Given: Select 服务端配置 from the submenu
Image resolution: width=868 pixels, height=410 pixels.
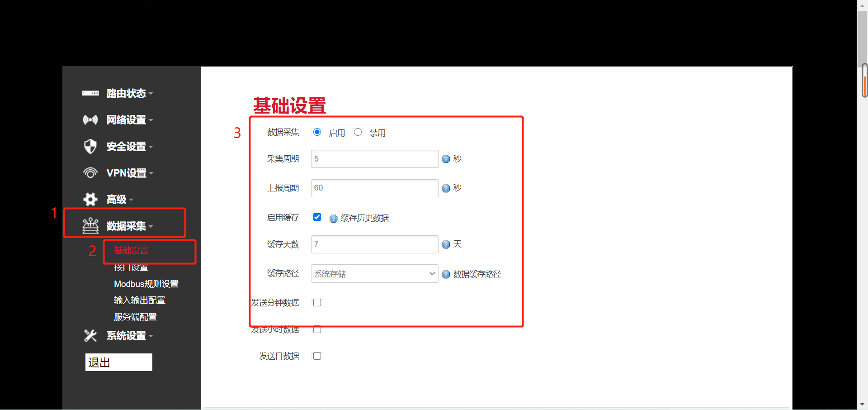Looking at the screenshot, I should 135,317.
